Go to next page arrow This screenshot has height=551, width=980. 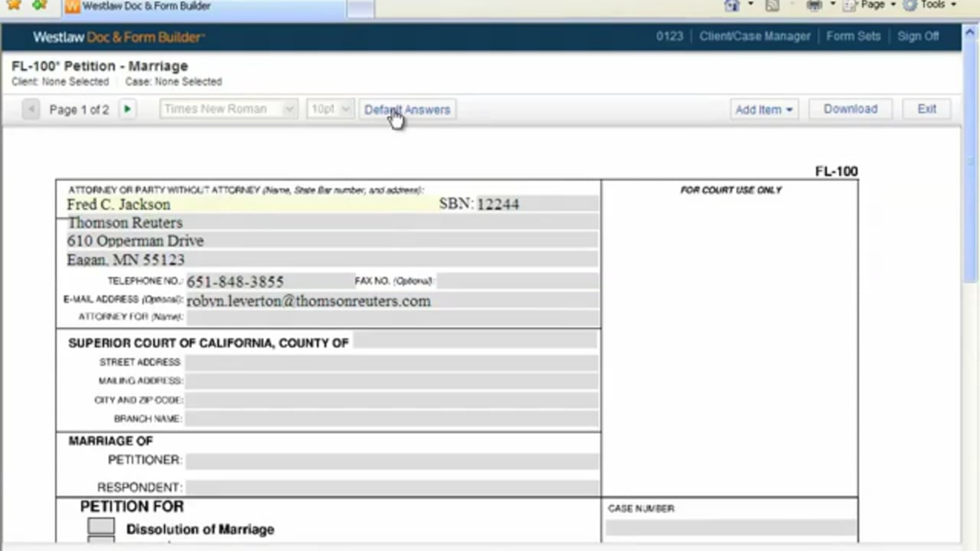pyautogui.click(x=128, y=110)
